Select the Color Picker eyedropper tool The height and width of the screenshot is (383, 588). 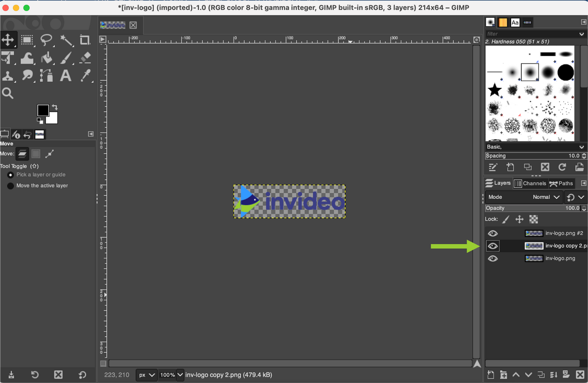coord(85,76)
